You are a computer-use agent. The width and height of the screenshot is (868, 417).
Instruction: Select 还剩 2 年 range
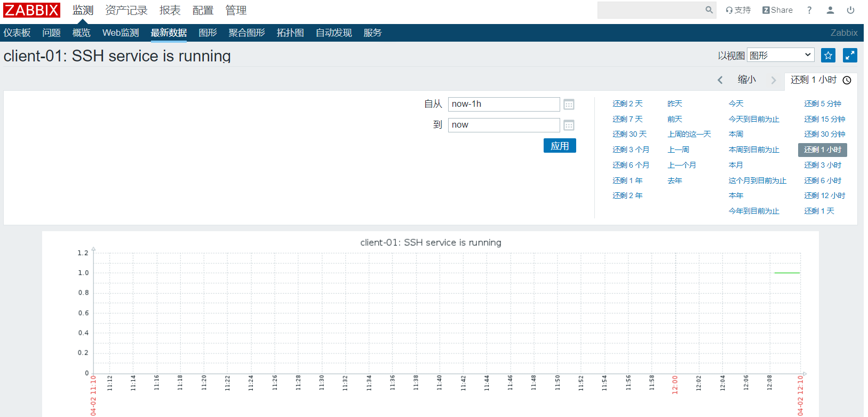point(627,195)
